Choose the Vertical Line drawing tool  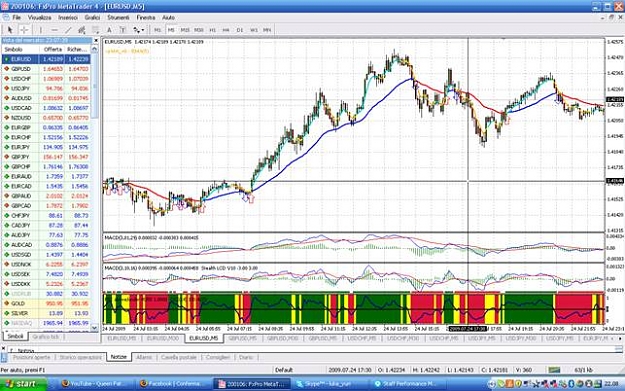click(41, 30)
